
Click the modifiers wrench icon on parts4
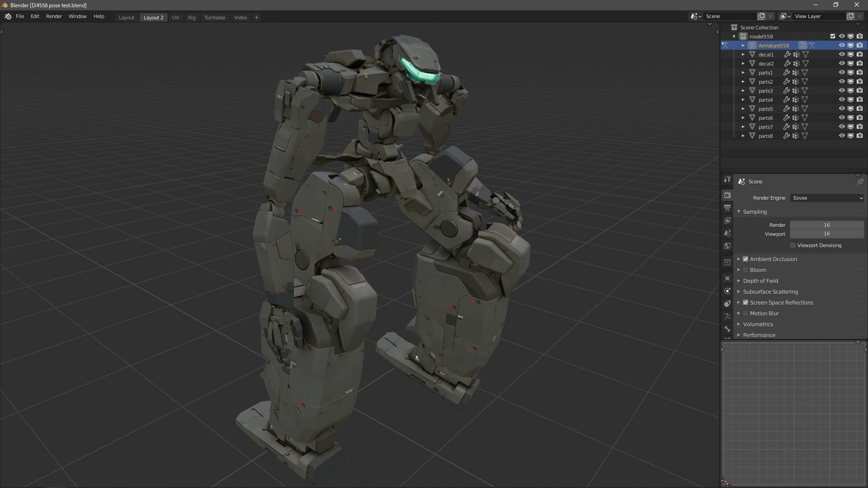[x=787, y=100]
